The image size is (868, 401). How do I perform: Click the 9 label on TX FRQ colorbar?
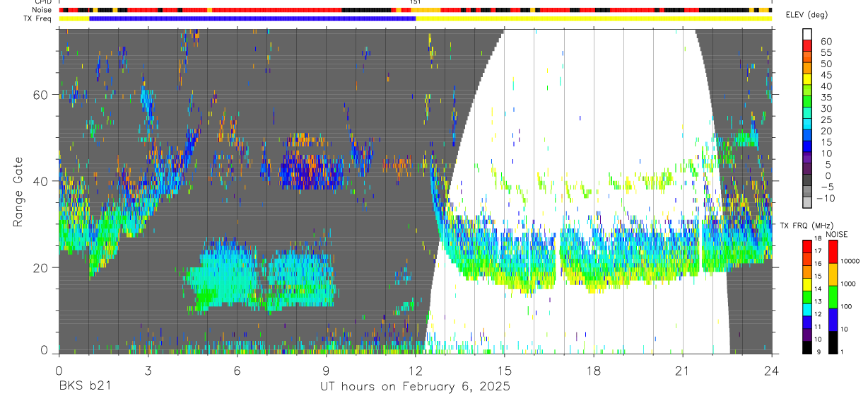tap(818, 351)
